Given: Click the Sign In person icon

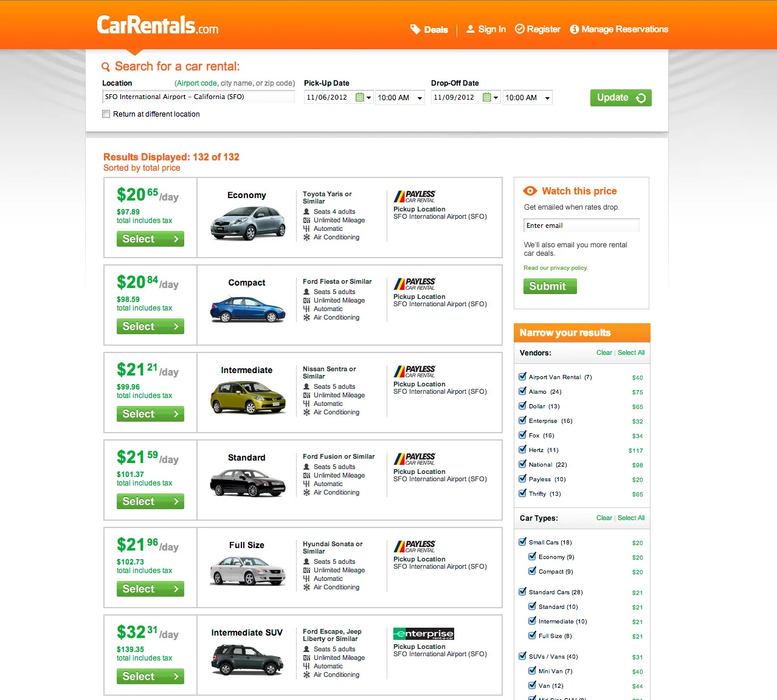Looking at the screenshot, I should coord(471,29).
